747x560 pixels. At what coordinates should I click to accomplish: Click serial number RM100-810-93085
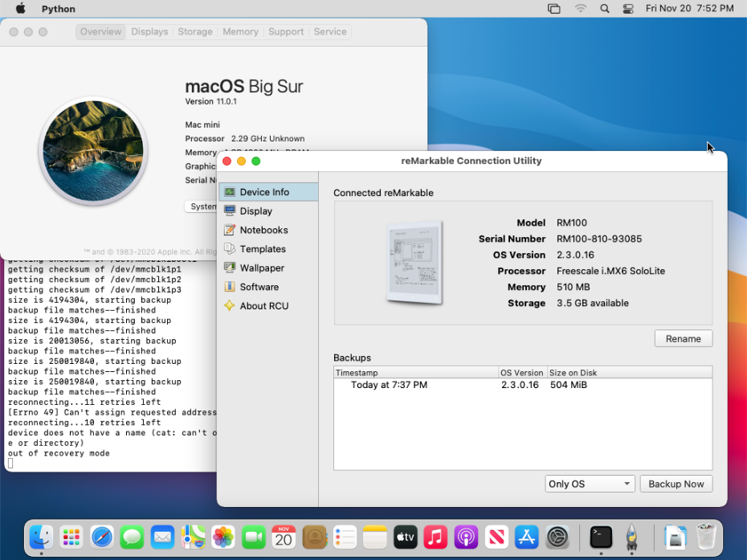599,239
